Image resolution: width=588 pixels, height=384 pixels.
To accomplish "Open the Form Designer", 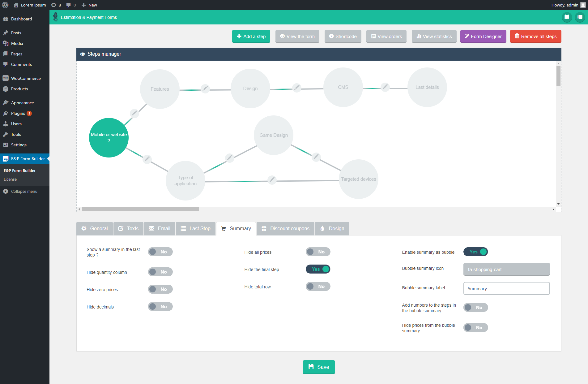I will 483,36.
